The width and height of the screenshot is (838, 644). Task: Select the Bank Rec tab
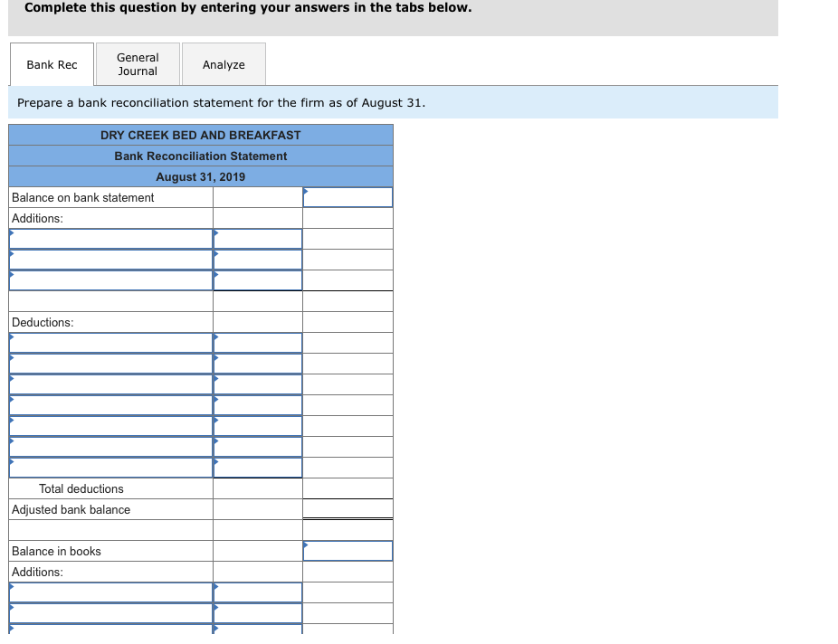pyautogui.click(x=51, y=64)
